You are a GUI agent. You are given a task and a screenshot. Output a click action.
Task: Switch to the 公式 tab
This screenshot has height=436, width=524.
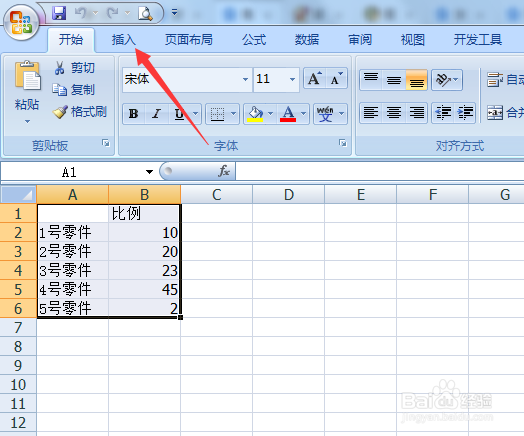pos(254,40)
